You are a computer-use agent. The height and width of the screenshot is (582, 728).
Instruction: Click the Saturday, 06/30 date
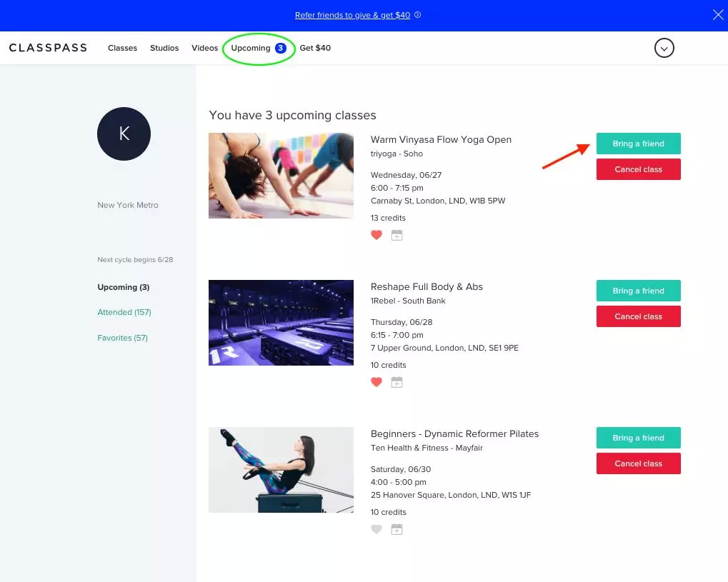click(x=401, y=469)
